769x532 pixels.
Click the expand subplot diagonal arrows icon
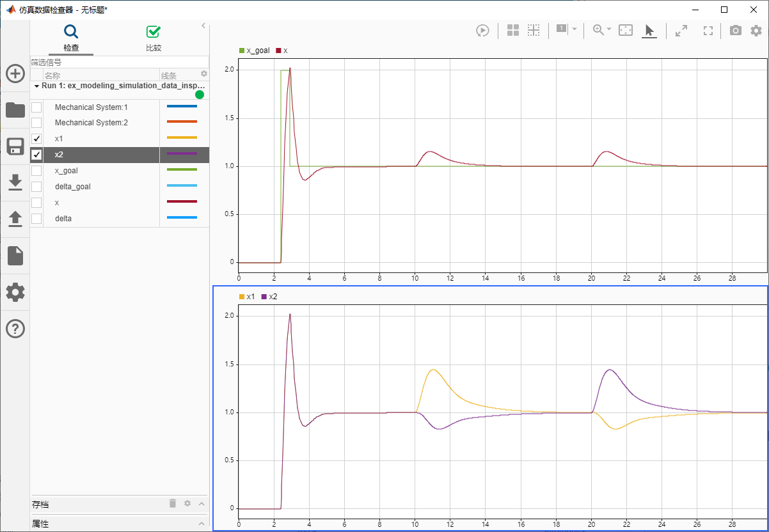click(x=681, y=30)
